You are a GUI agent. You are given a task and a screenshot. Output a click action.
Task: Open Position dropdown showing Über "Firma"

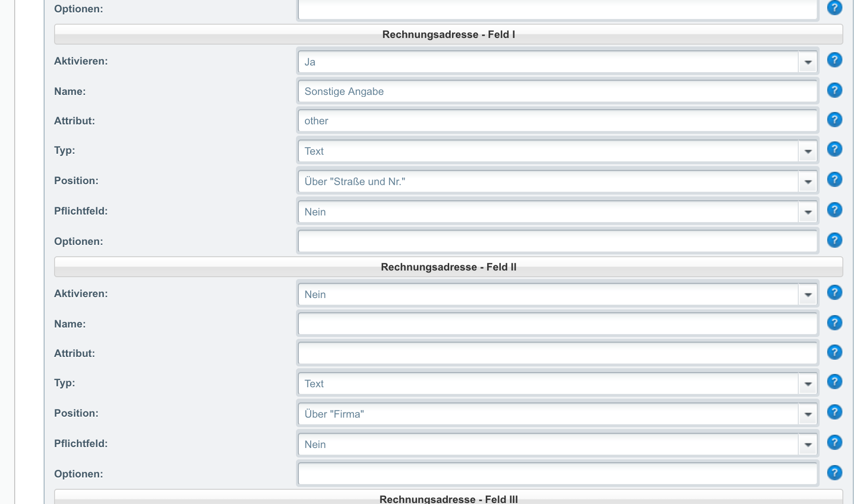click(558, 414)
